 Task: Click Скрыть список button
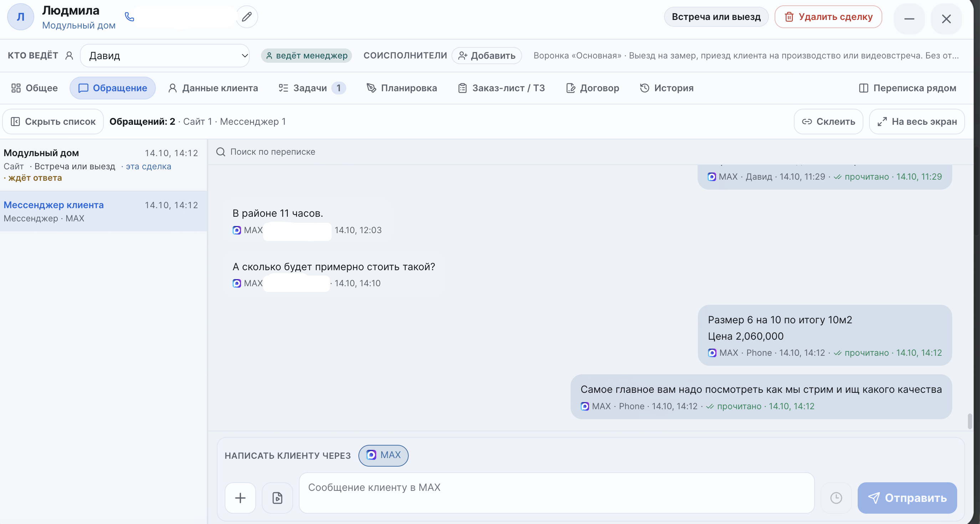[53, 121]
